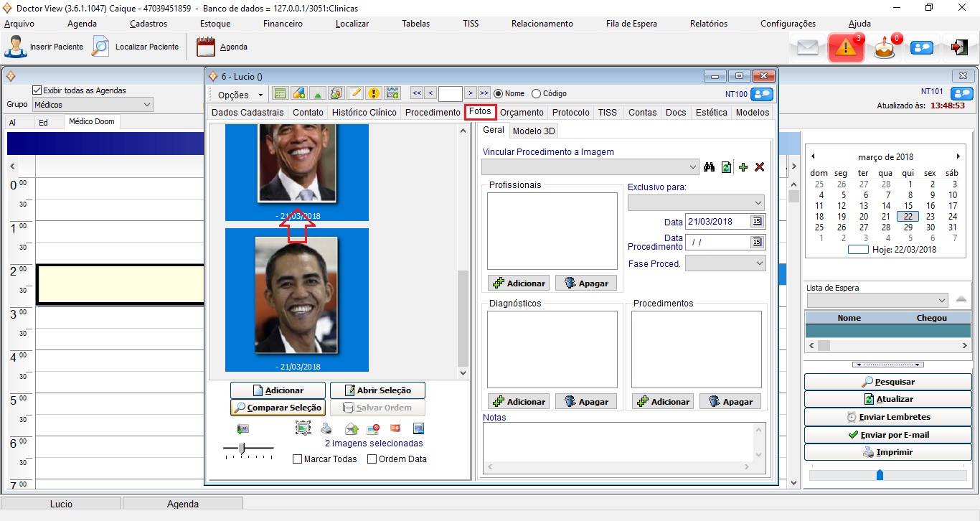Screen dimensions: 980x521
Task: Click the send by email envelope icon
Action: [351, 428]
